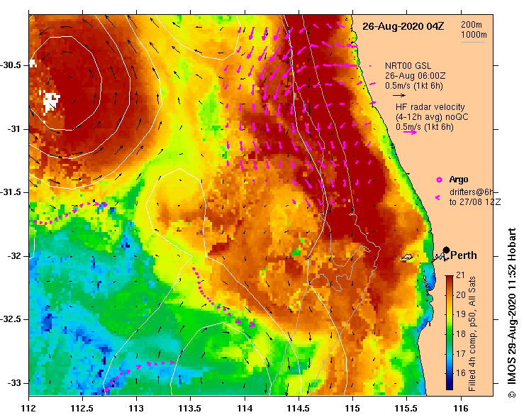Click the colorbar value 21
Screen dimensions: 524x420
coord(460,275)
